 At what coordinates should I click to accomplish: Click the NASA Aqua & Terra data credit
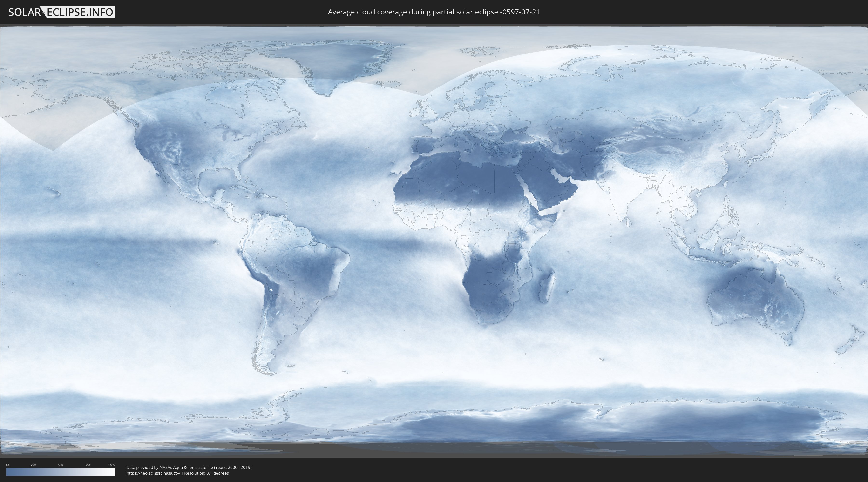189,467
